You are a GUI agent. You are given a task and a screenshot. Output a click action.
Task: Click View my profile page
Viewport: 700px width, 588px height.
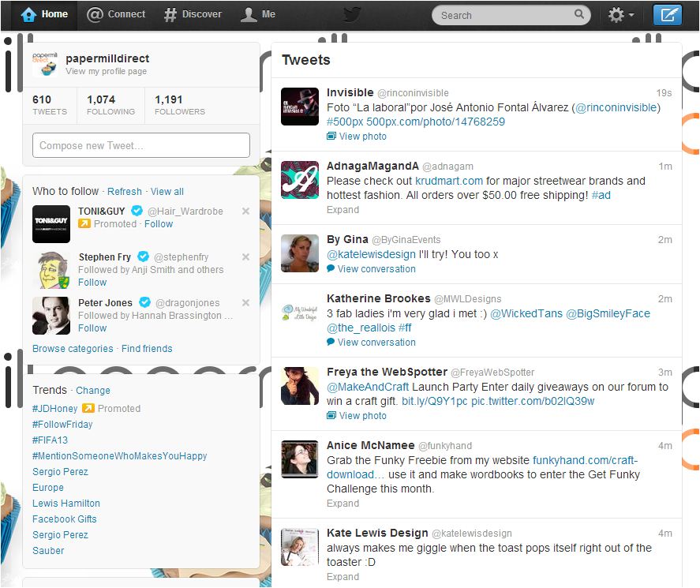107,71
